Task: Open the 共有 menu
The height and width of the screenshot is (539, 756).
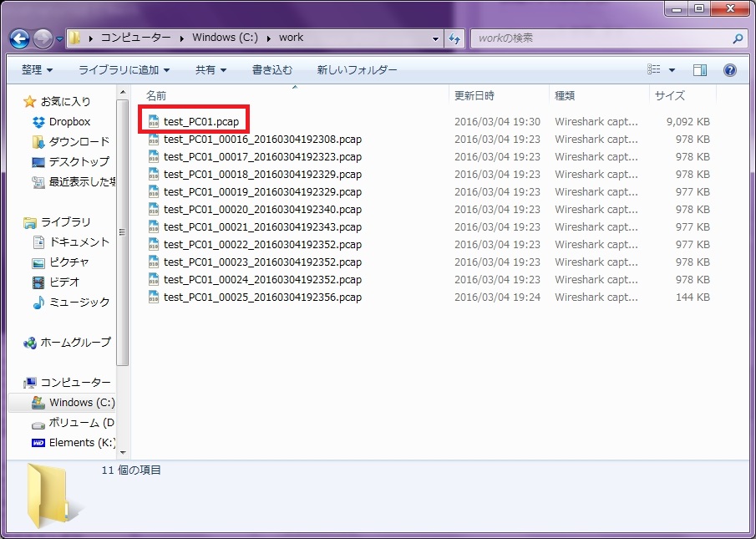Action: click(x=211, y=70)
